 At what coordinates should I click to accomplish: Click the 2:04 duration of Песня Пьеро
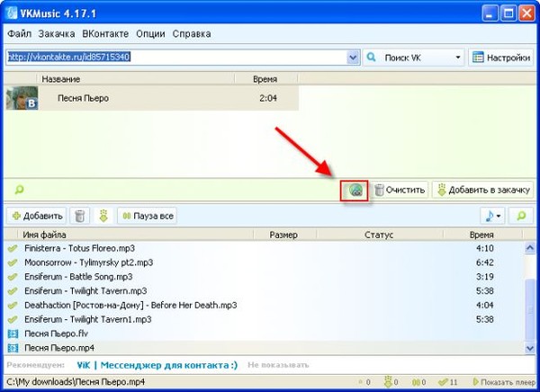tap(268, 98)
